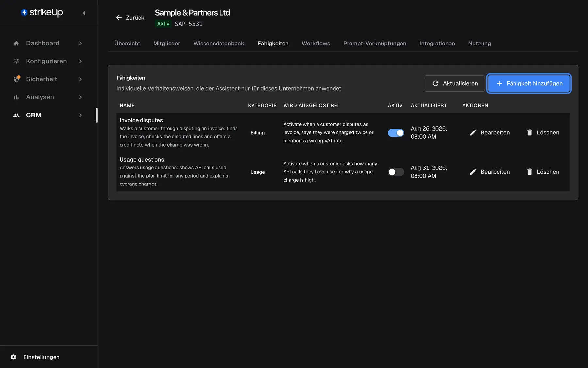Switch to the Nutzung tab

[480, 44]
